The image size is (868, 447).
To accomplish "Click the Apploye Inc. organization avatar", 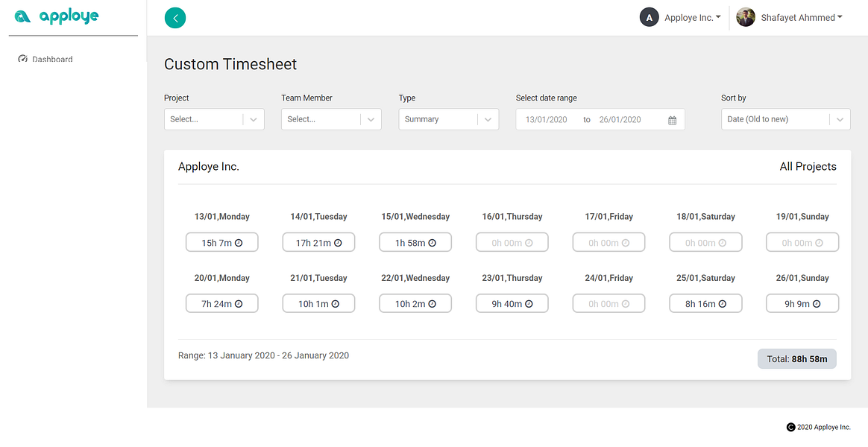I will 649,18.
